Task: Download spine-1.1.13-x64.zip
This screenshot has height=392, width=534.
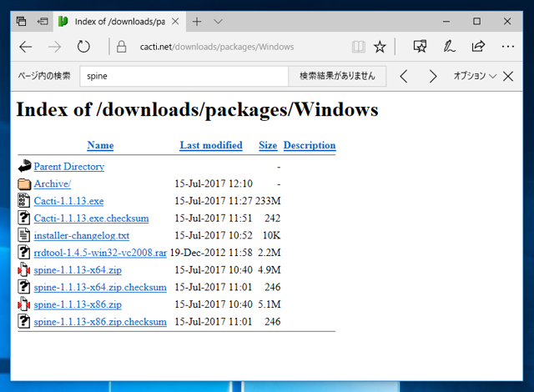Action: tap(78, 270)
